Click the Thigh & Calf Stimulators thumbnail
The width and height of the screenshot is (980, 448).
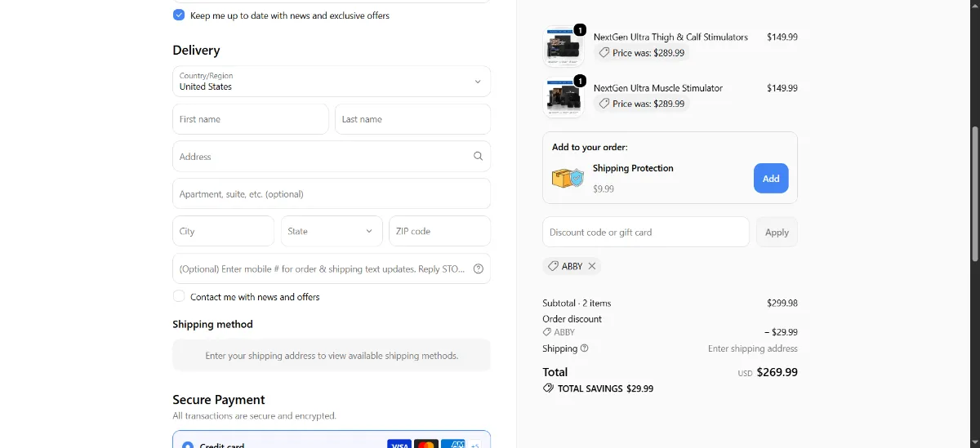[x=563, y=47]
